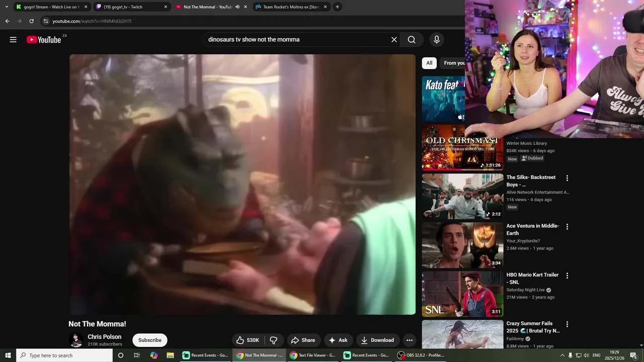Select the All filter chip

pos(429,63)
